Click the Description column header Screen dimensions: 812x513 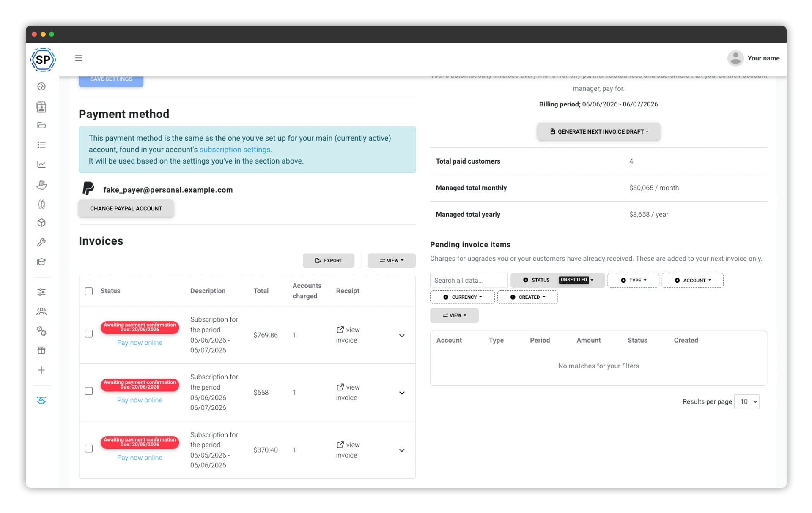click(x=208, y=291)
